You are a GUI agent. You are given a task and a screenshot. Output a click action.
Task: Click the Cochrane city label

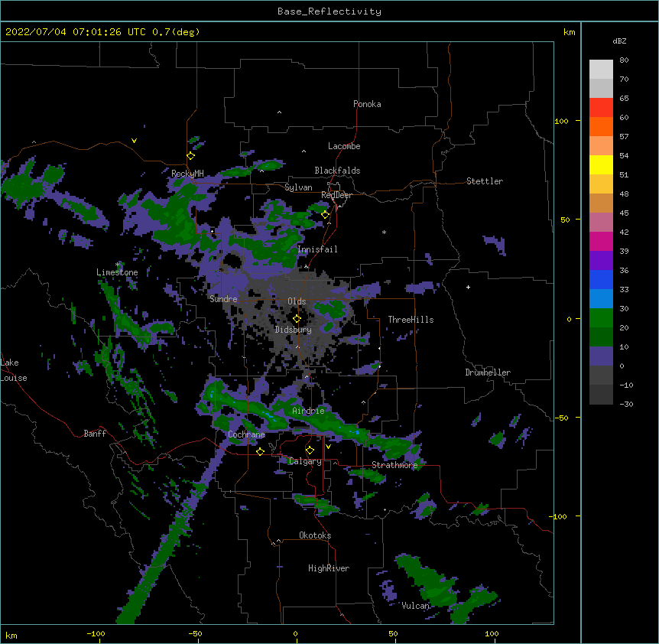click(247, 434)
